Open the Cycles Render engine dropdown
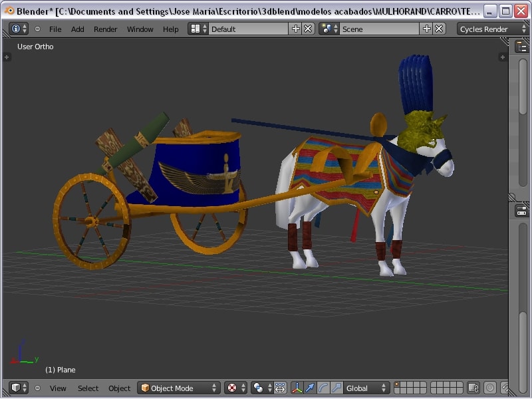The width and height of the screenshot is (532, 399). click(492, 29)
